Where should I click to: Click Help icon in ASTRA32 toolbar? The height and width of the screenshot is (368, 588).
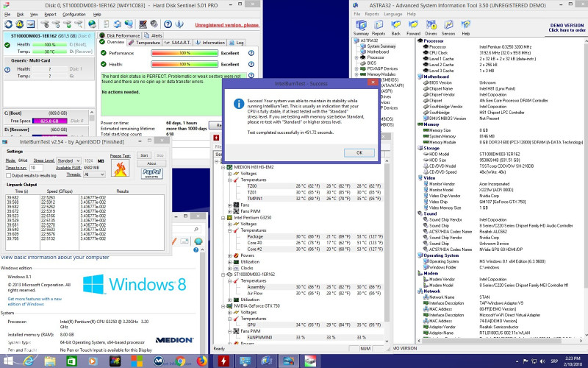click(466, 27)
